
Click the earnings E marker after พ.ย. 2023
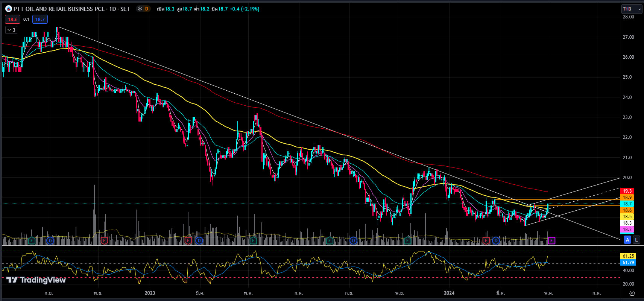click(x=407, y=240)
